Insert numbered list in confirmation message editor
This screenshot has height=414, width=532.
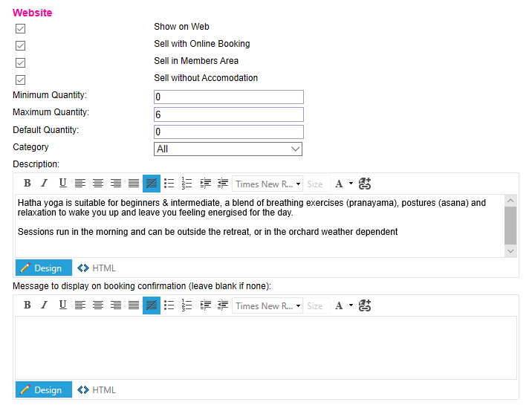pos(186,305)
